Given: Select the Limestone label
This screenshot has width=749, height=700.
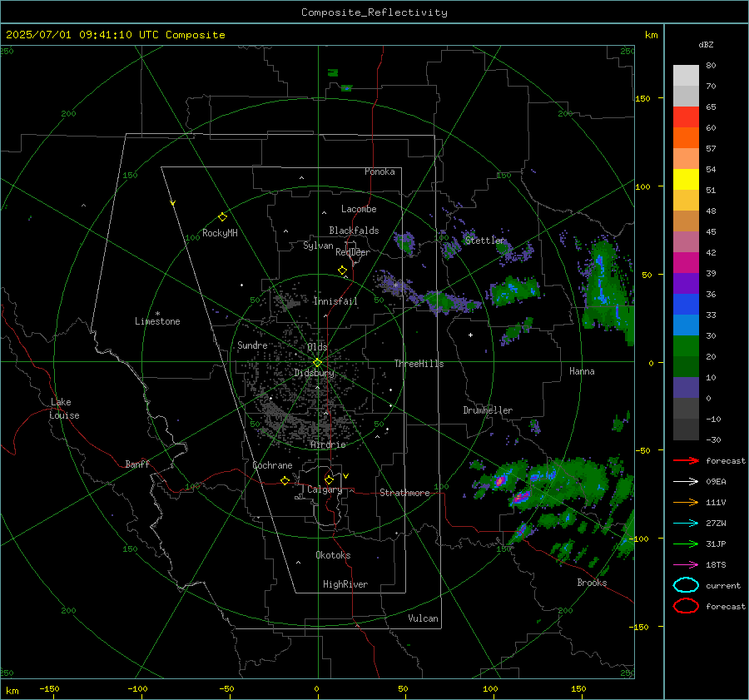Looking at the screenshot, I should (x=157, y=321).
